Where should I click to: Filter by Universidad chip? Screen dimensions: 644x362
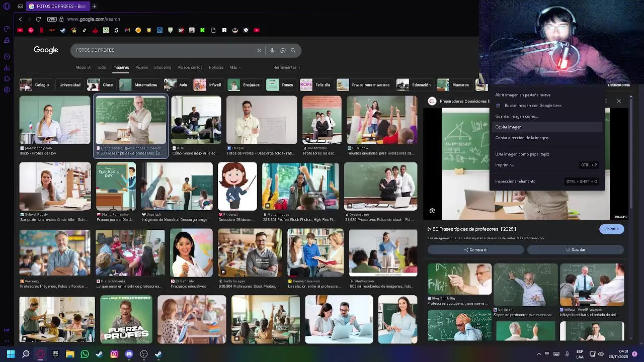tap(70, 85)
